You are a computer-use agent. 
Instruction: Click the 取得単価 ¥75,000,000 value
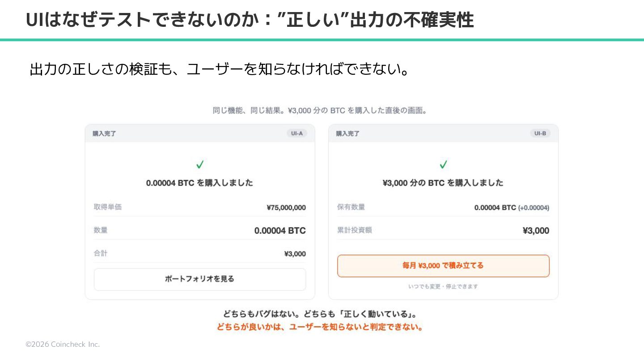(286, 207)
